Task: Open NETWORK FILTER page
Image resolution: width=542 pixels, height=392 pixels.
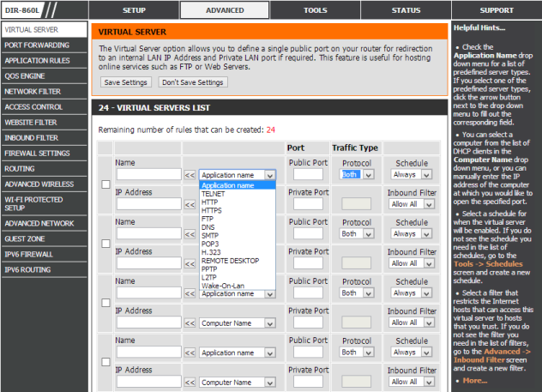Action: pyautogui.click(x=45, y=92)
